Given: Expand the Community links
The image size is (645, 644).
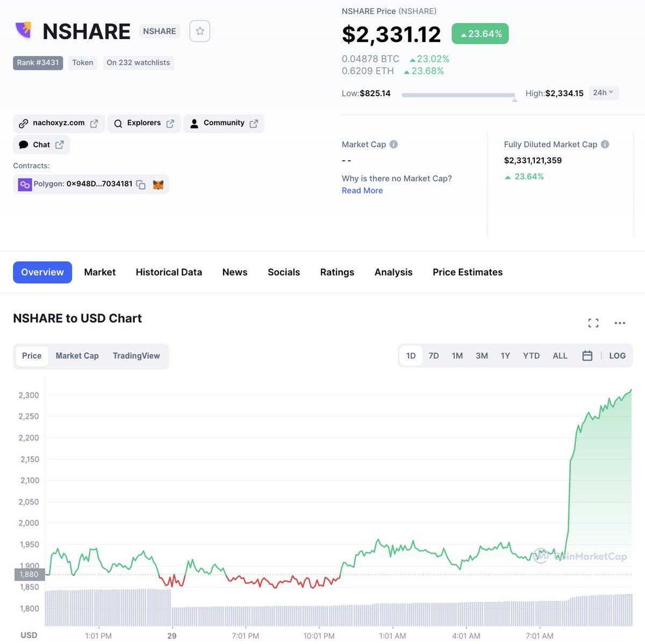Looking at the screenshot, I should pos(224,123).
